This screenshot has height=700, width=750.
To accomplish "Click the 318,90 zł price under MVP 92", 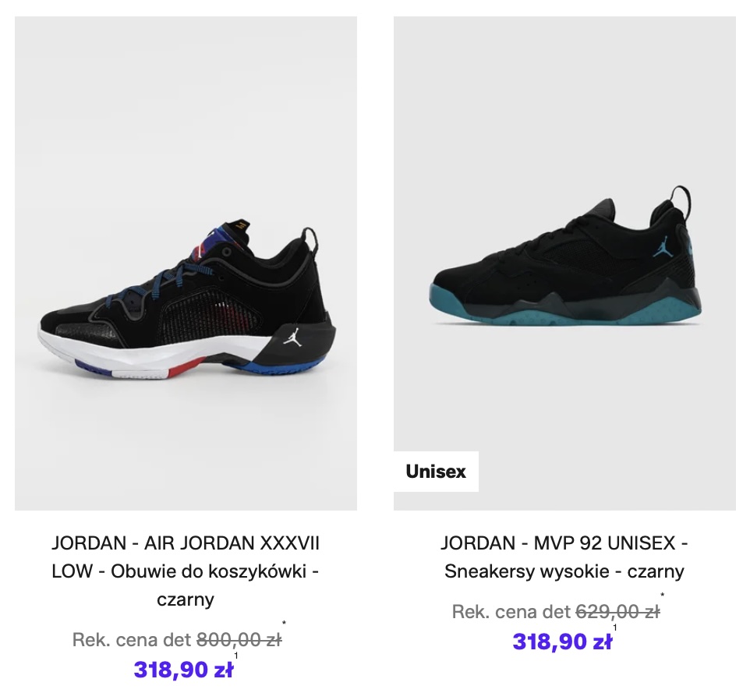I will [562, 642].
